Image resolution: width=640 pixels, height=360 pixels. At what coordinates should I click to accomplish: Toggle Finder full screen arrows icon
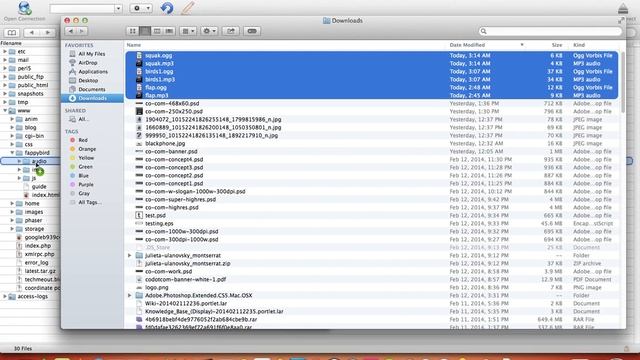621,20
